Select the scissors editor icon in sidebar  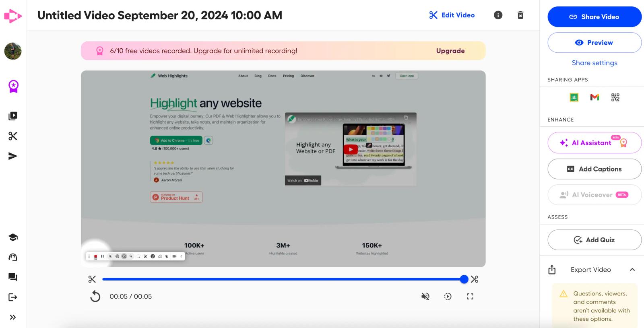(13, 136)
